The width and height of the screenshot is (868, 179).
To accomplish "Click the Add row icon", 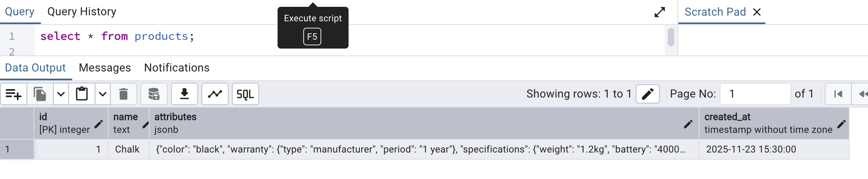I will (14, 94).
